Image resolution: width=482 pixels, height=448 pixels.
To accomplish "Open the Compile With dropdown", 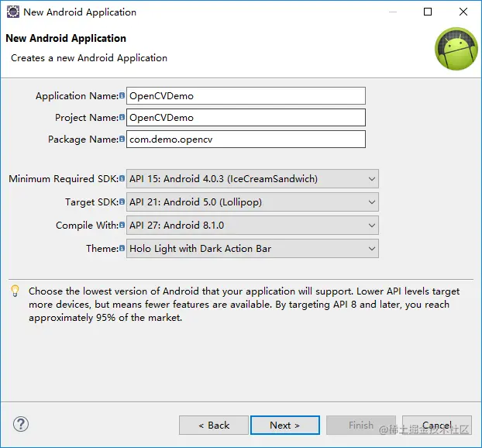I will point(253,226).
